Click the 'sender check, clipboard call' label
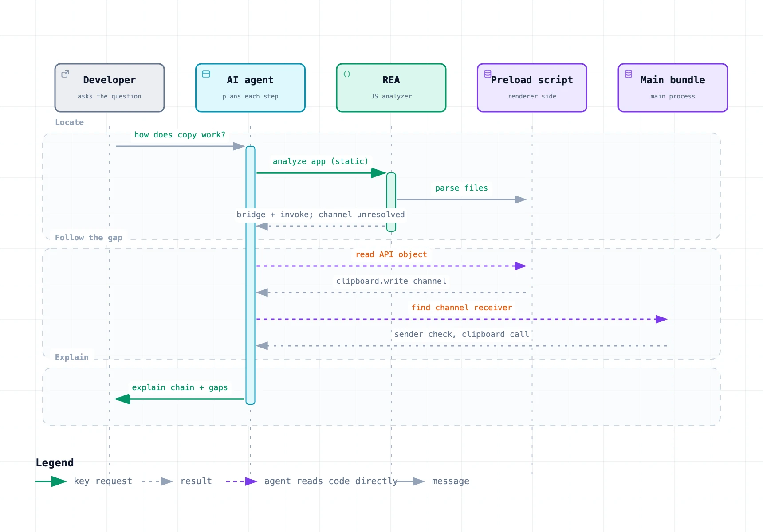763x532 pixels. point(461,334)
